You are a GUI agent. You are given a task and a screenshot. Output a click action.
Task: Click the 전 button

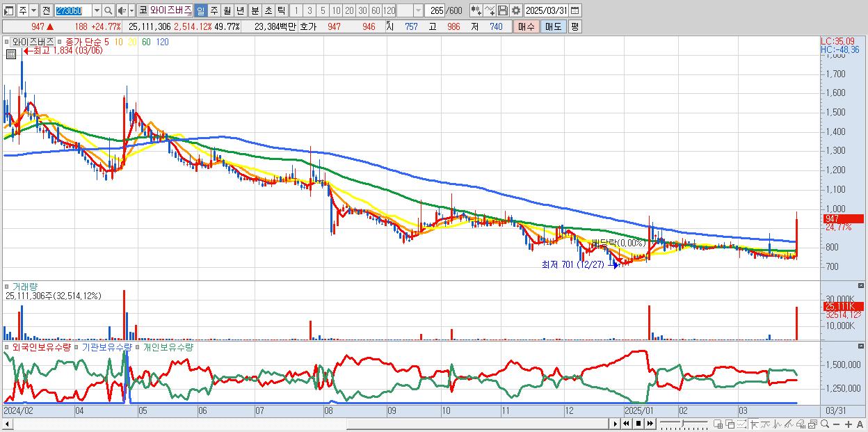coord(46,10)
